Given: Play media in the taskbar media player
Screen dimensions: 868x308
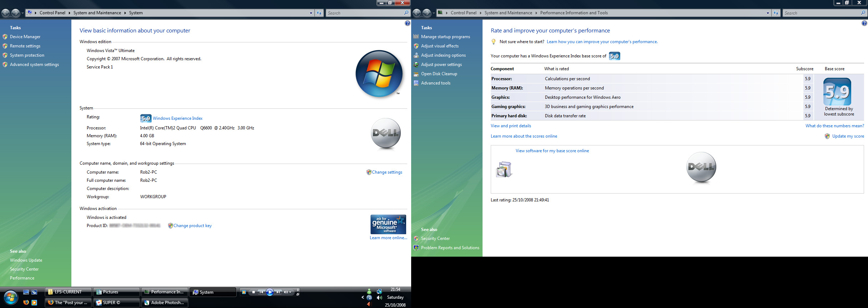Looking at the screenshot, I should (x=270, y=292).
